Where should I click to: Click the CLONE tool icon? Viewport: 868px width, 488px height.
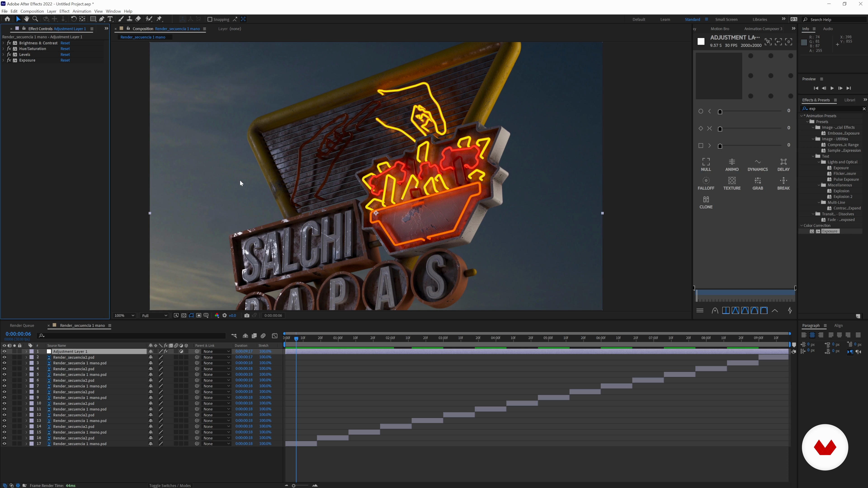706,202
